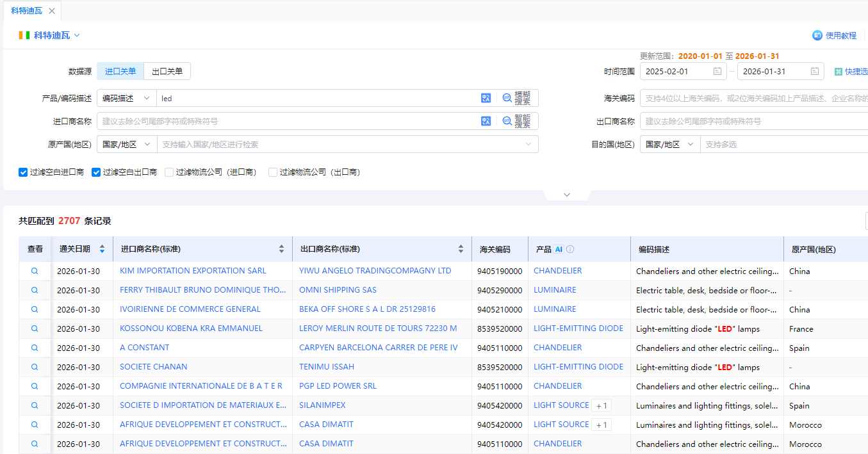Open the 使用教程 tutorial icon
The image size is (868, 454).
coord(817,35)
